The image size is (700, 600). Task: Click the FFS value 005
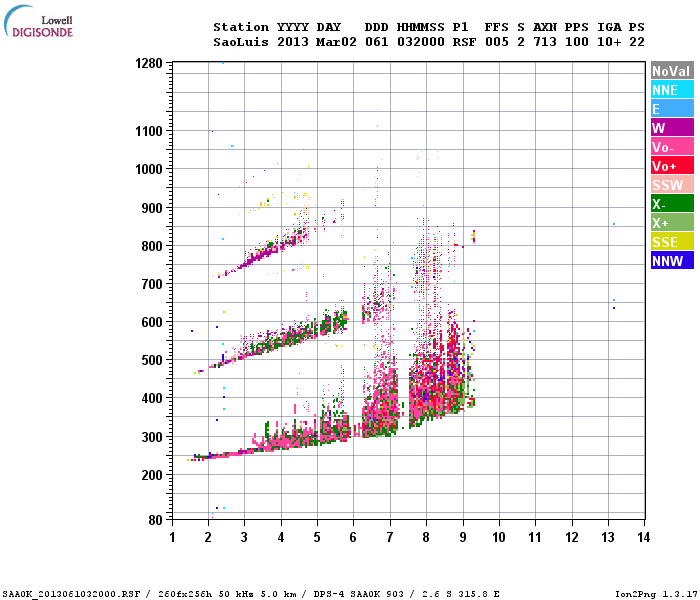497,42
